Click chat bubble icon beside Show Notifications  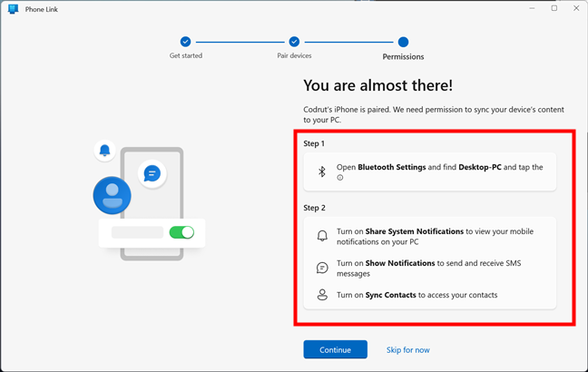pyautogui.click(x=322, y=268)
